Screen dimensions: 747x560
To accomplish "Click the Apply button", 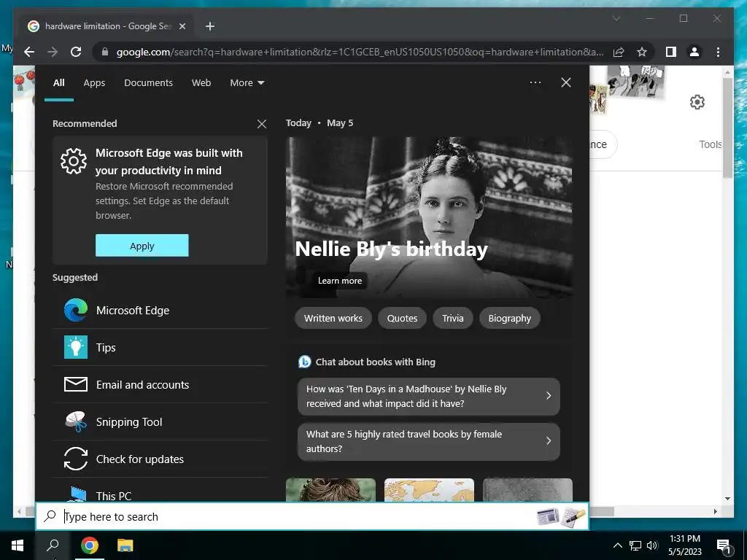I will [x=142, y=246].
